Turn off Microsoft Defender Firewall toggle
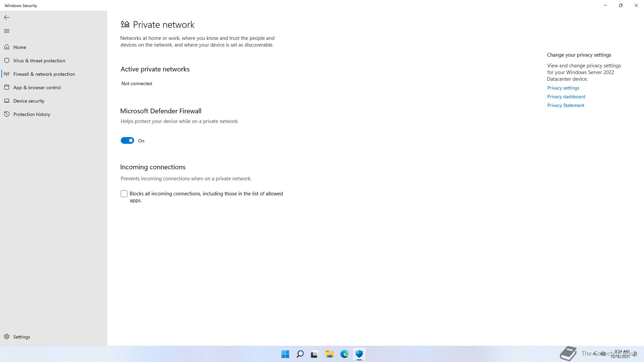Screen dimensions: 644x362 point(127,141)
